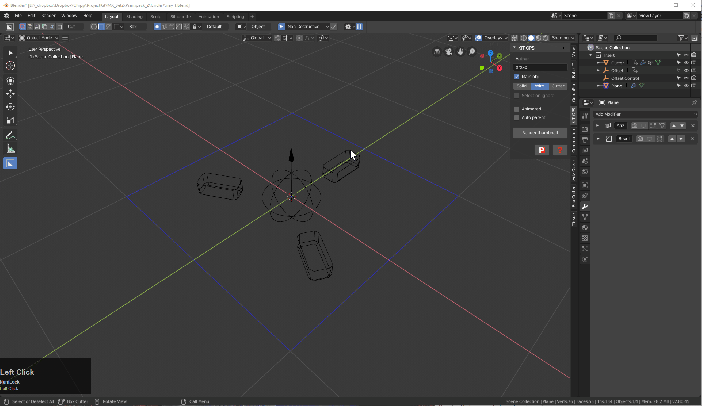Viewport: 702px width, 406px height.
Task: Click the red P icon in sidebar panel
Action: coord(541,150)
